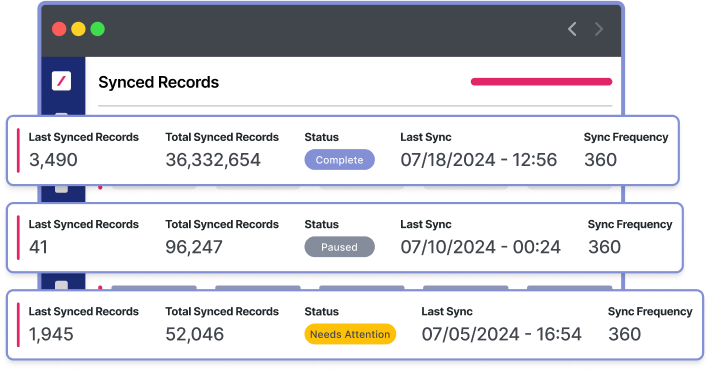Select the last sync 07/18/2024 - 12:56
This screenshot has height=371, width=710.
479,160
